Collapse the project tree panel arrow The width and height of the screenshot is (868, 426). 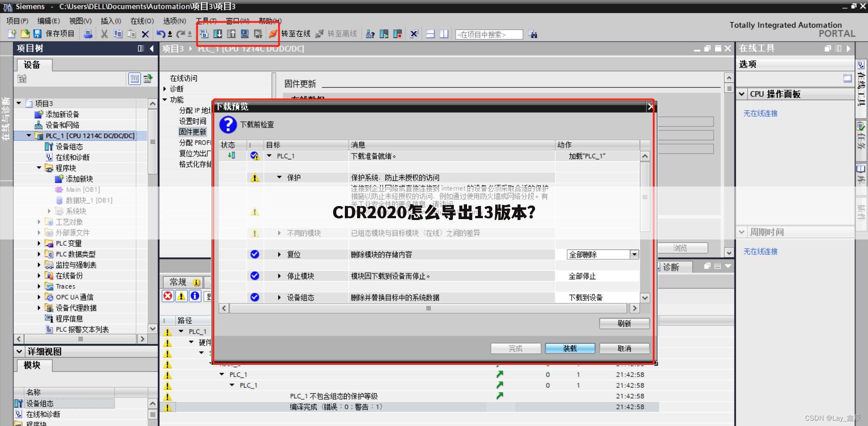(x=152, y=48)
